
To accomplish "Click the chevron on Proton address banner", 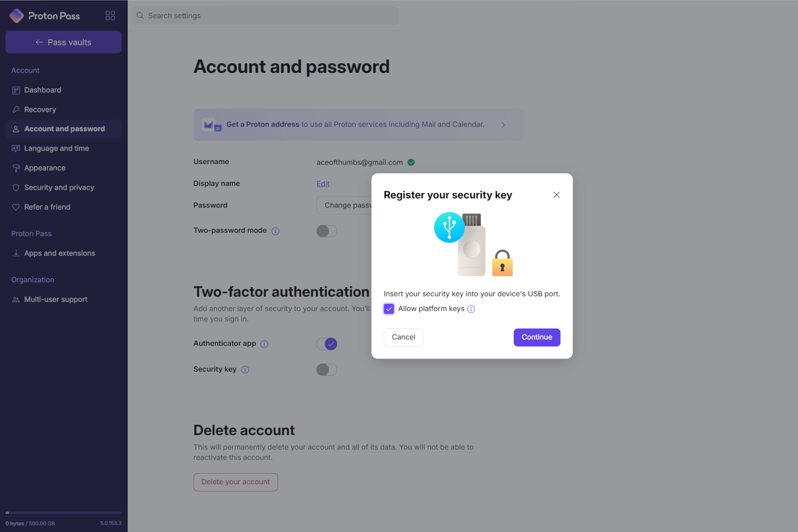I will (x=503, y=124).
